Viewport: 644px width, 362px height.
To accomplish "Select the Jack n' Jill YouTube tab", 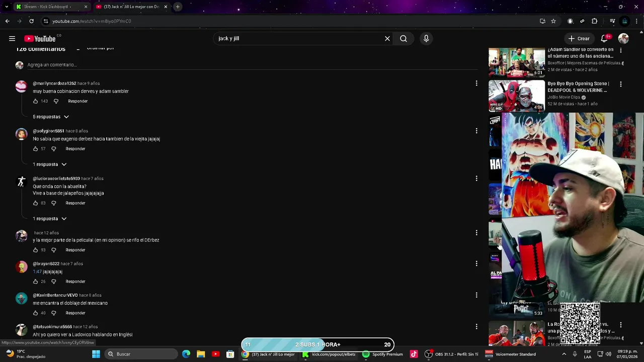I will pos(132,7).
